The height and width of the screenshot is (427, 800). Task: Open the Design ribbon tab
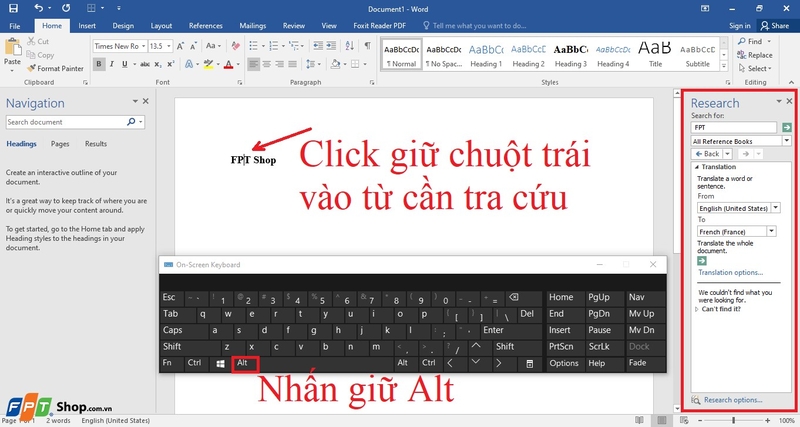[123, 26]
